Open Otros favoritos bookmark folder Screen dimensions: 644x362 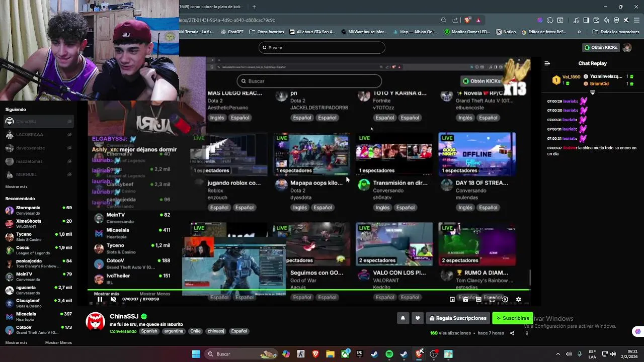coord(267,32)
